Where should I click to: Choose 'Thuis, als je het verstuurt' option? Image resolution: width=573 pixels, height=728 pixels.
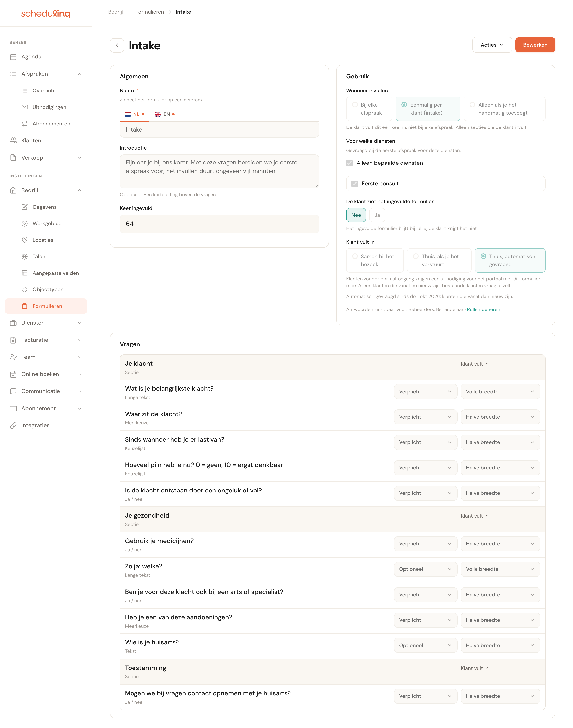(x=439, y=261)
